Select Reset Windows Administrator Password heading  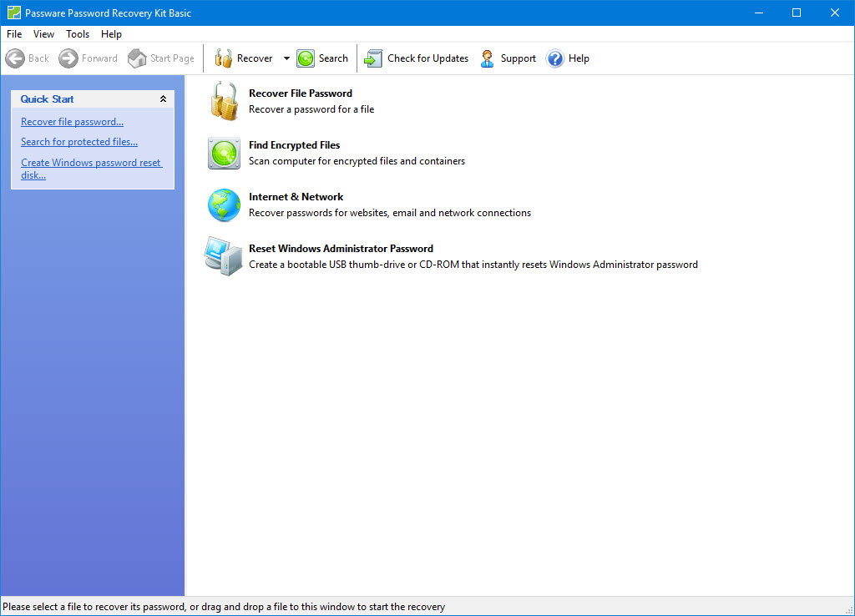tap(341, 249)
